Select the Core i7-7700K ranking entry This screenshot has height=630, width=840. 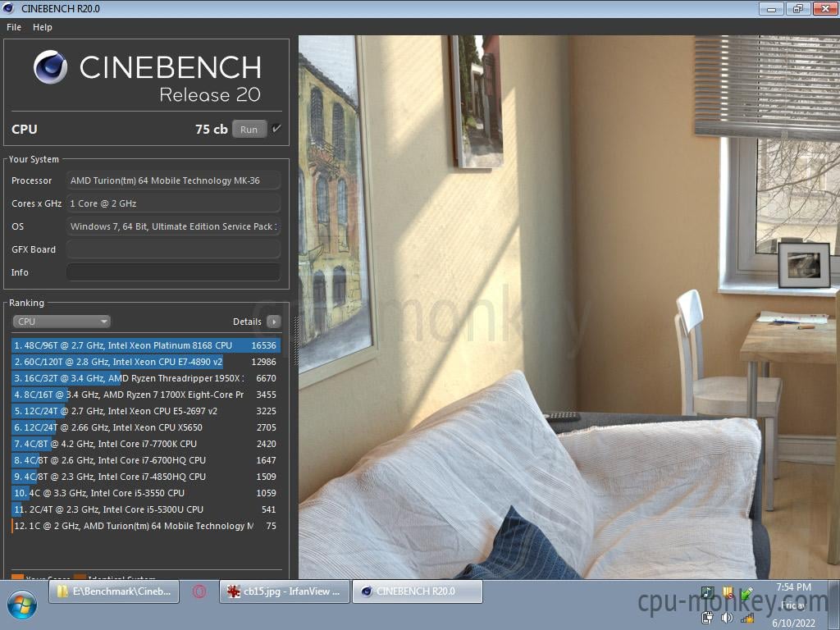[146, 444]
